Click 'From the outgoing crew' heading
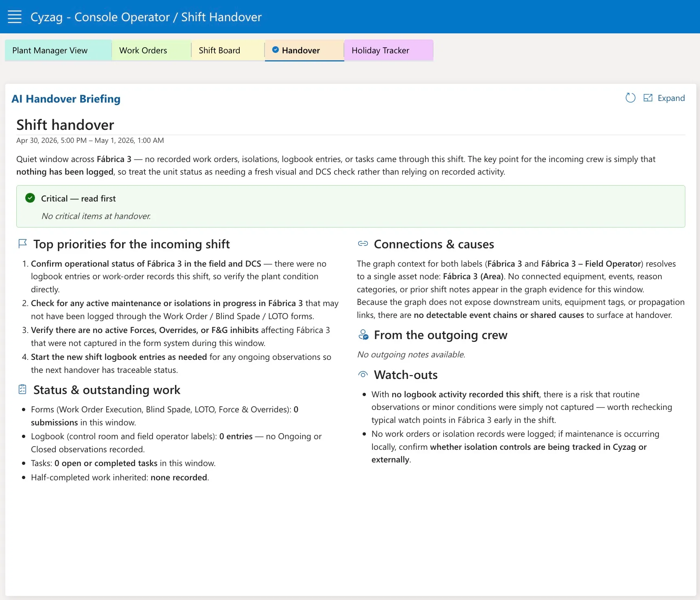Viewport: 700px width, 600px height. (441, 335)
